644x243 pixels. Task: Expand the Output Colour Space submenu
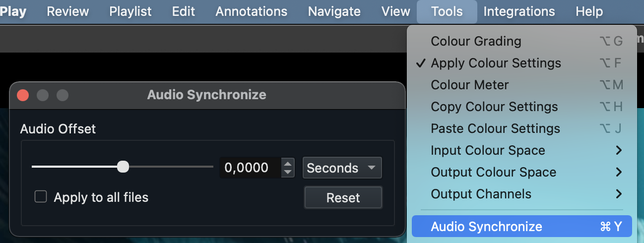521,172
